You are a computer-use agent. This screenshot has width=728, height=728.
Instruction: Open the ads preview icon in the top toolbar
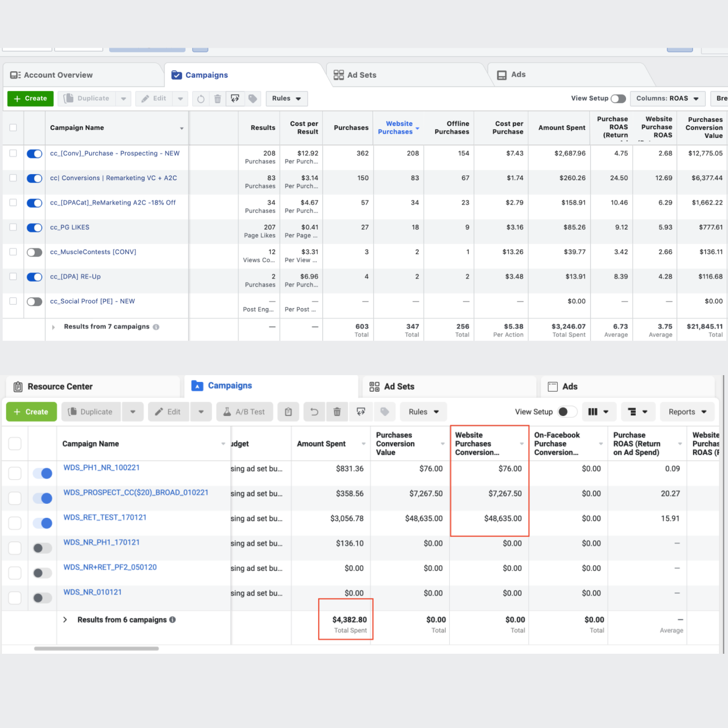(x=235, y=99)
